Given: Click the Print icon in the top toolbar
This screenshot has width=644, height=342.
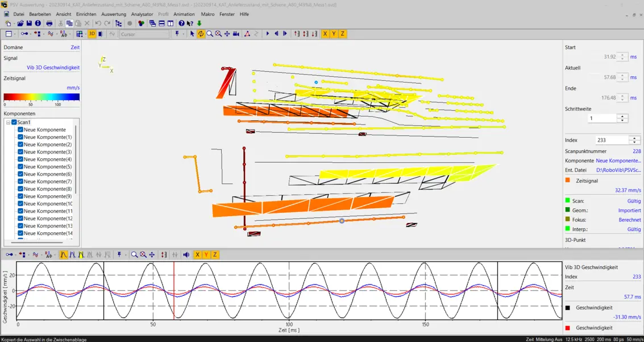Looking at the screenshot, I should coord(49,23).
